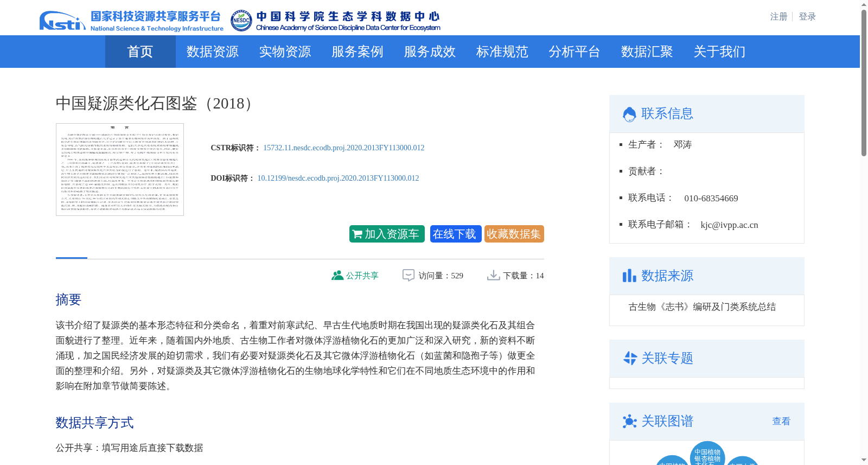Screen dimensions: 868x465
Task: Click the 公开共享 people icon
Action: pos(337,275)
